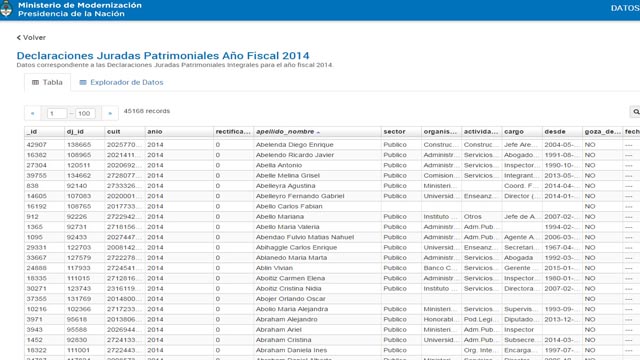The width and height of the screenshot is (640, 360).
Task: Switch to Explorador de Datos tab
Action: 121,82
